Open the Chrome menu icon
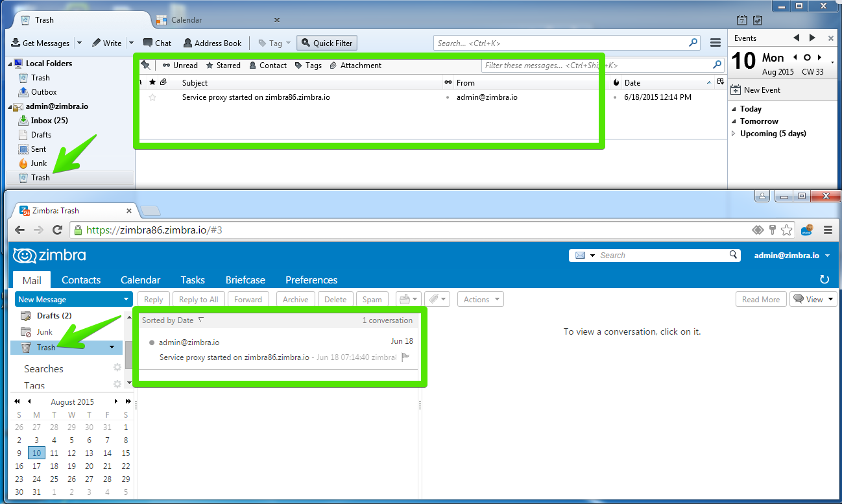Image resolution: width=842 pixels, height=504 pixels. pos(828,230)
